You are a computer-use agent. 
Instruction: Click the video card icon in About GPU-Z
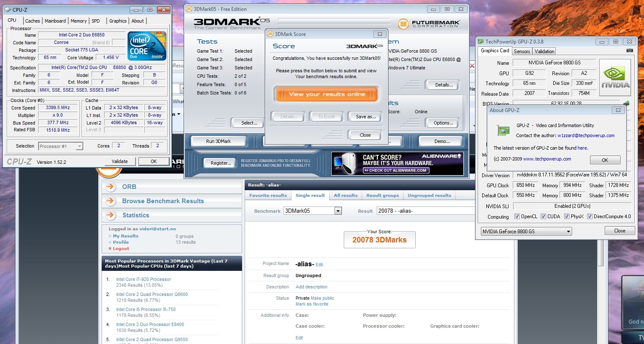503,130
